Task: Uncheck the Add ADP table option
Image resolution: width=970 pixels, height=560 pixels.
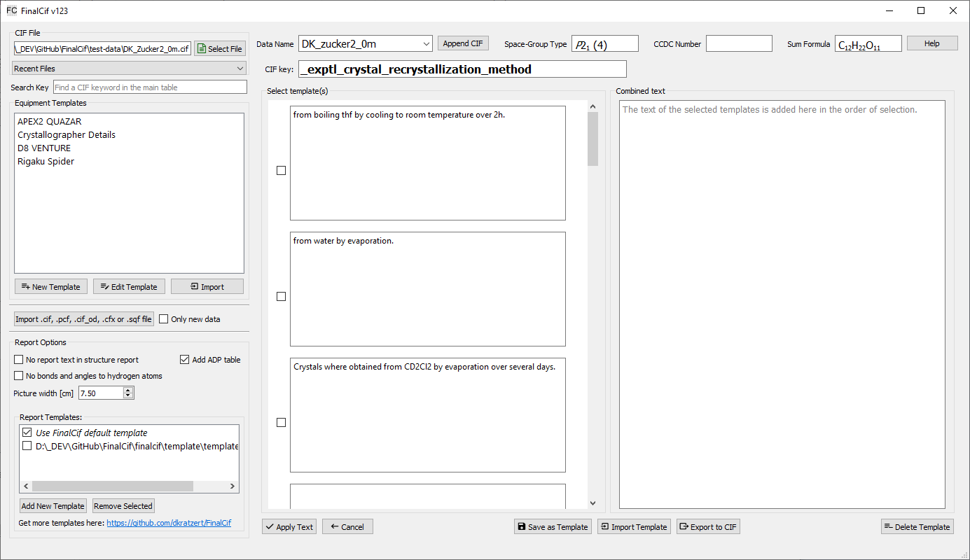Action: 185,360
